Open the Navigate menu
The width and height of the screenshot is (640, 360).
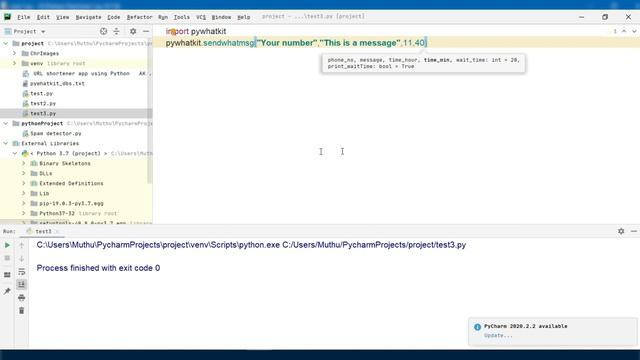[x=89, y=17]
